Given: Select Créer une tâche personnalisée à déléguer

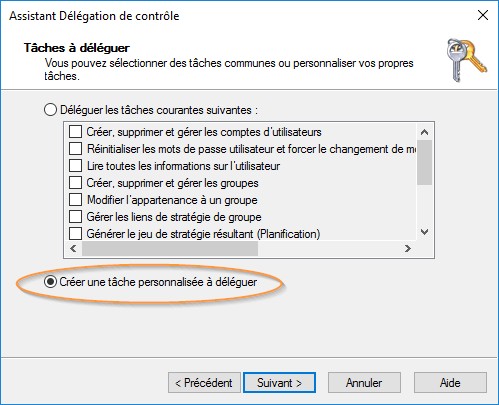Looking at the screenshot, I should 50,282.
